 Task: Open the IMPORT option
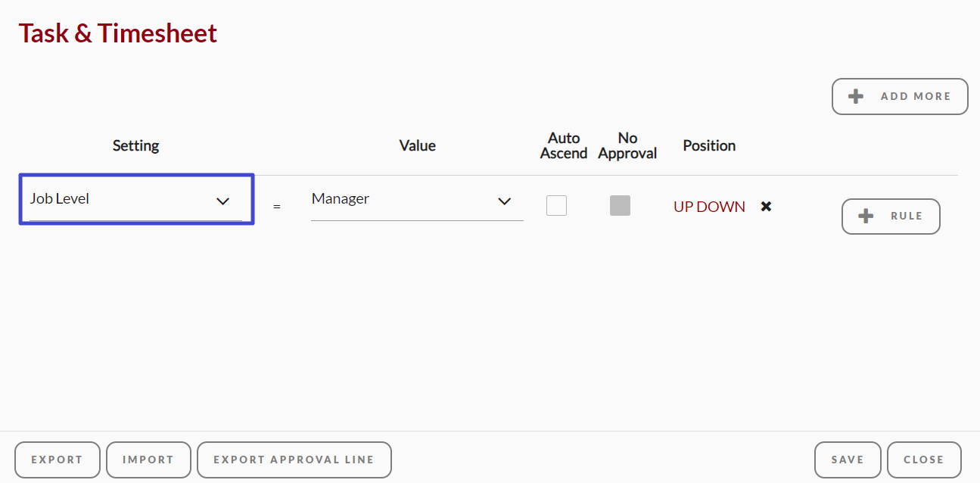(148, 460)
